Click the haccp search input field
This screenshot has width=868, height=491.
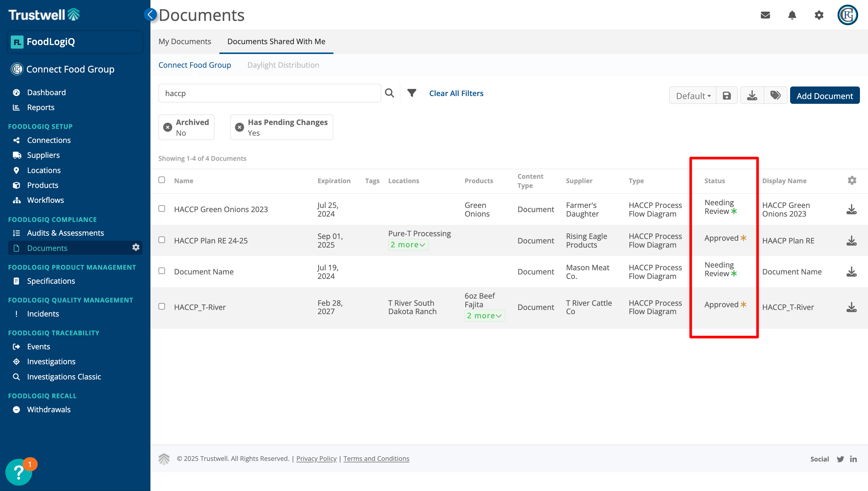click(270, 93)
